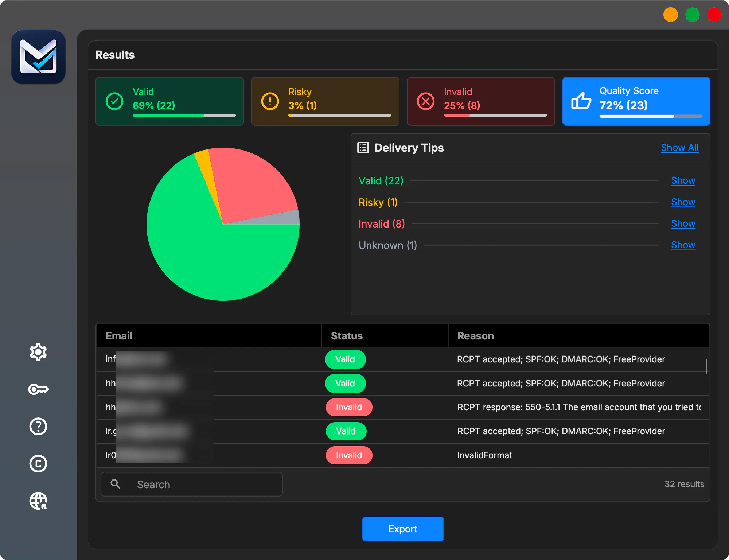The width and height of the screenshot is (729, 560).
Task: Click the Quality Score thumbs-up icon
Action: (x=581, y=101)
